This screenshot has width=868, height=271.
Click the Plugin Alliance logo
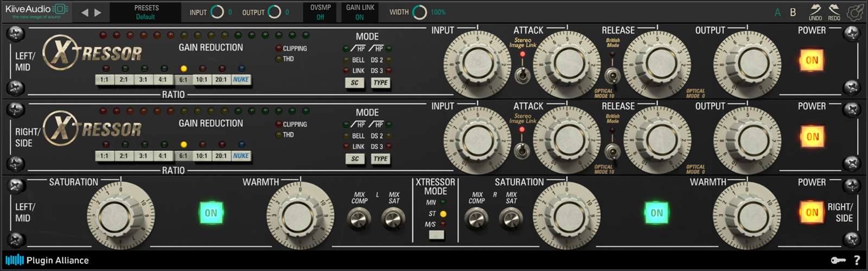[47, 260]
